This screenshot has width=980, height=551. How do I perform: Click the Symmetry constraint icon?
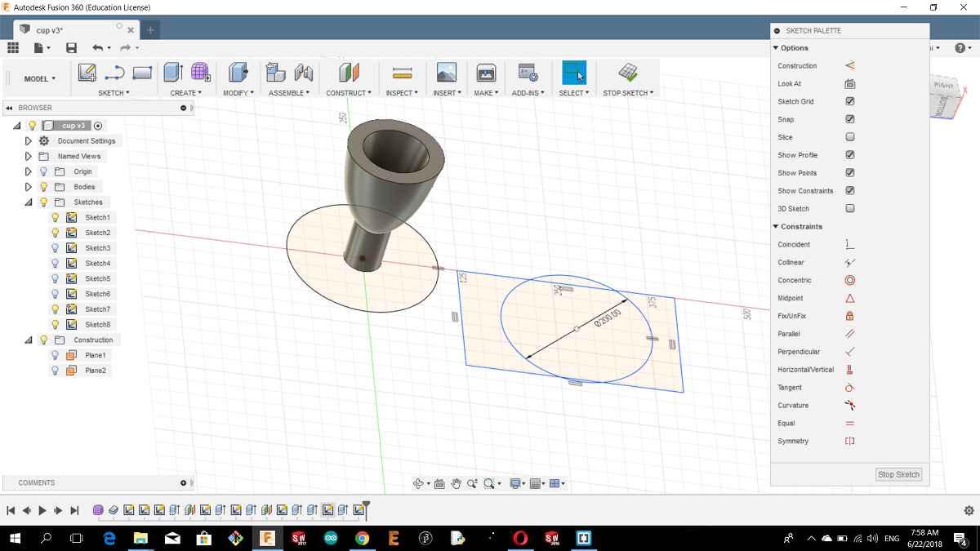[x=849, y=441]
